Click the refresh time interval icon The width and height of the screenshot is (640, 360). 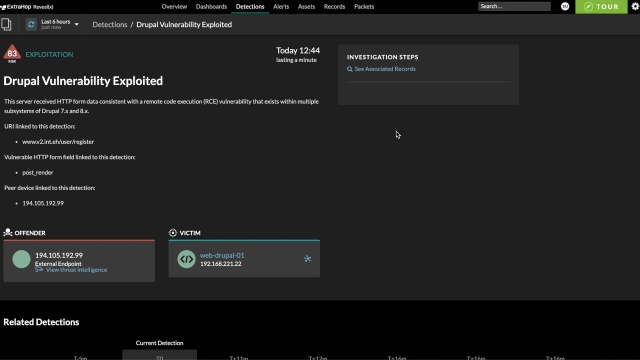pos(31,24)
